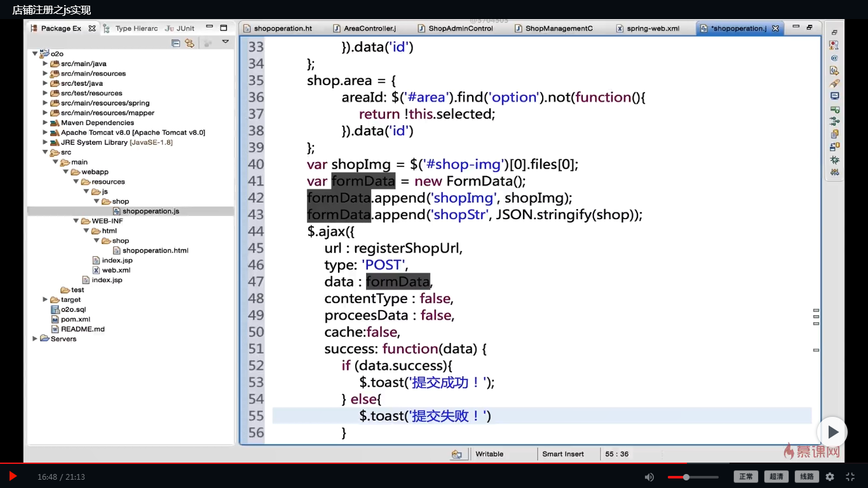Open video player settings gear
The image size is (868, 488).
830,477
